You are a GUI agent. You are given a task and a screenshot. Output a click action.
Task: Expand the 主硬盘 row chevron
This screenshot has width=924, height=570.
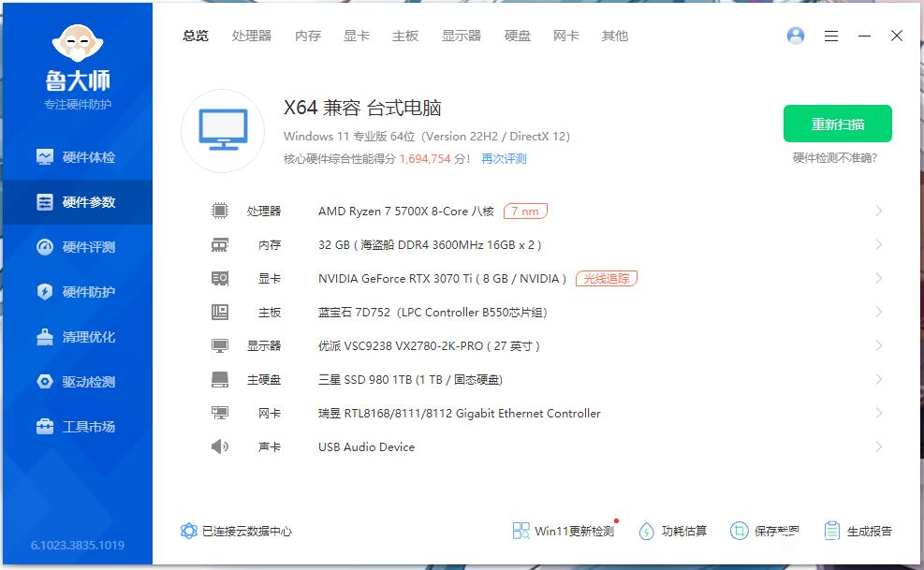pyautogui.click(x=879, y=379)
